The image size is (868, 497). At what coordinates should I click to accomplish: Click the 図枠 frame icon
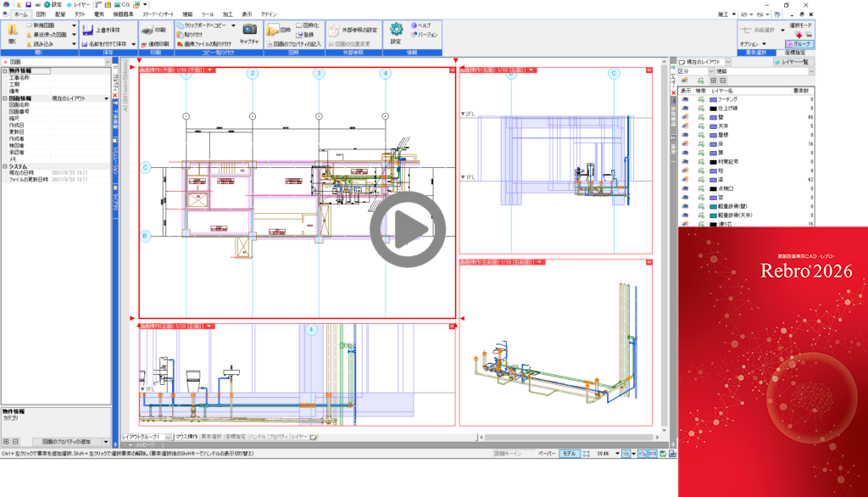[273, 30]
